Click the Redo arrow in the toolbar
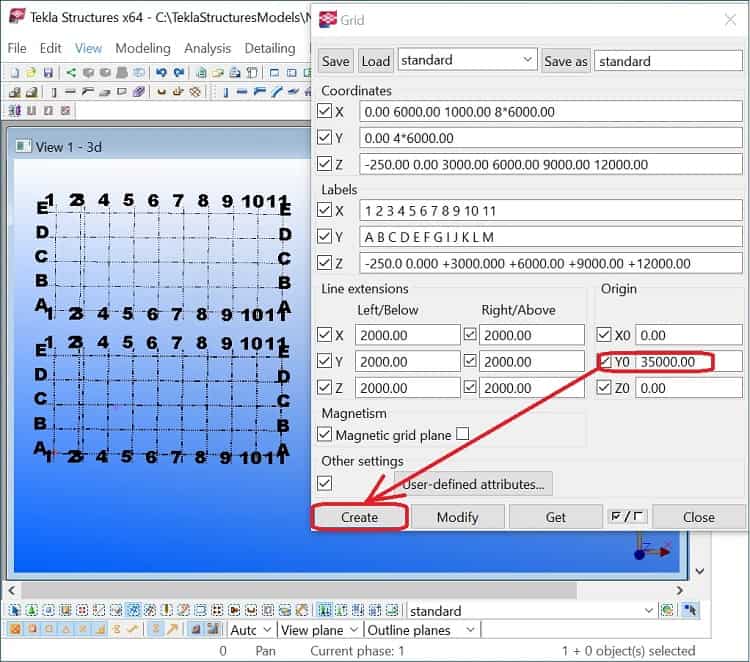Viewport: 750px width, 662px height. (178, 72)
